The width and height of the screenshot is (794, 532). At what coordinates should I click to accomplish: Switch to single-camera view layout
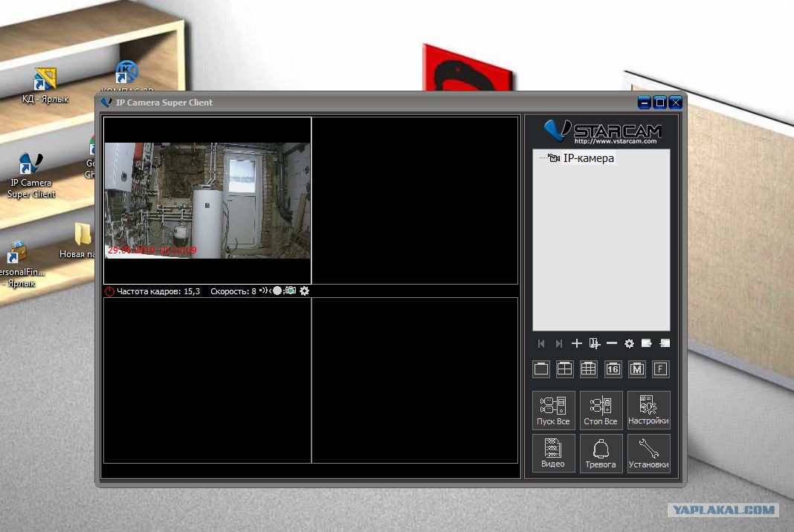[x=540, y=369]
